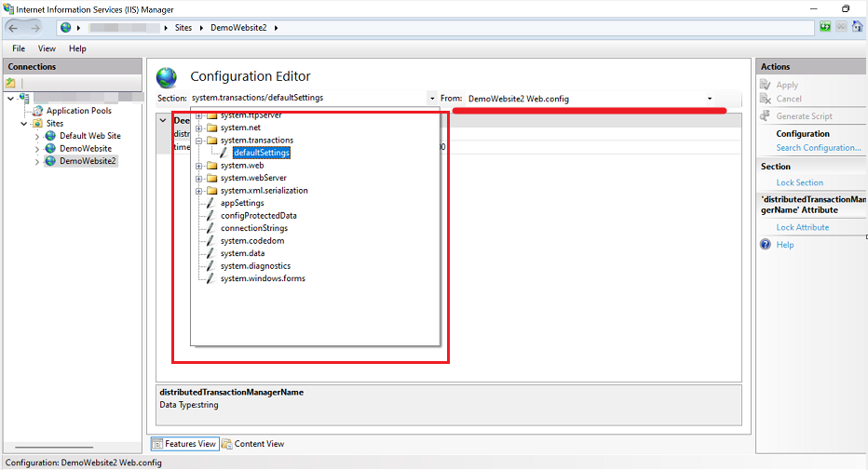Open the View menu

point(47,48)
